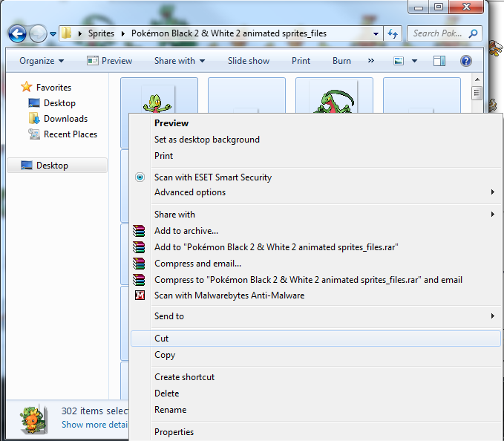
Task: Click the ESET Smart Security scan icon
Action: 139,177
